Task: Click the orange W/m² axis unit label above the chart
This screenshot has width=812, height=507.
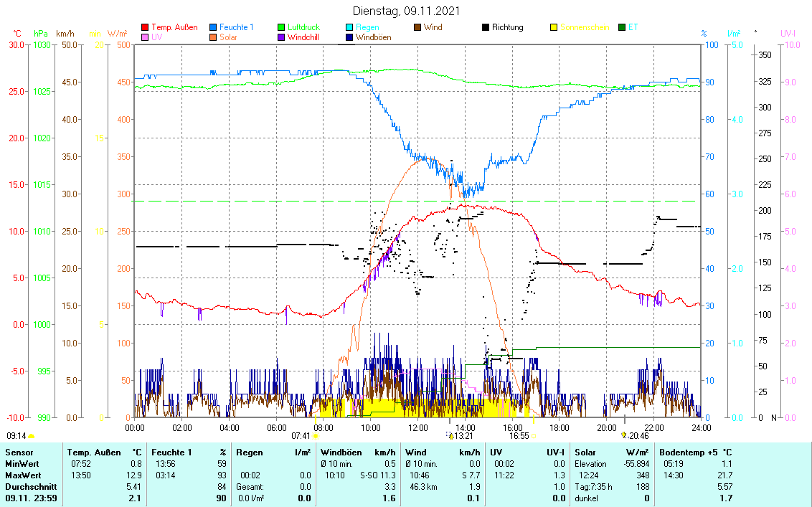Action: tap(118, 34)
